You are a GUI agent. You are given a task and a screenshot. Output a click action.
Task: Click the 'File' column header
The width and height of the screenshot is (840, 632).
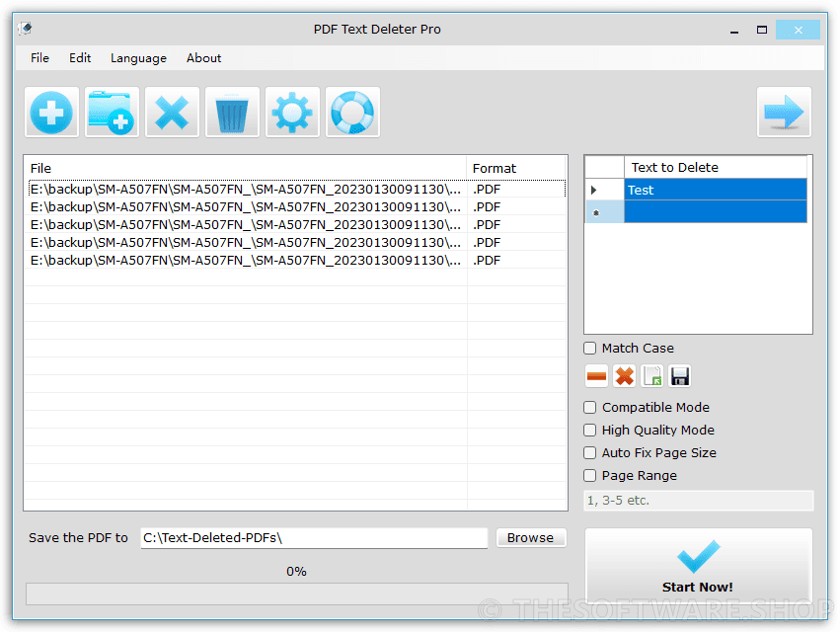(246, 168)
